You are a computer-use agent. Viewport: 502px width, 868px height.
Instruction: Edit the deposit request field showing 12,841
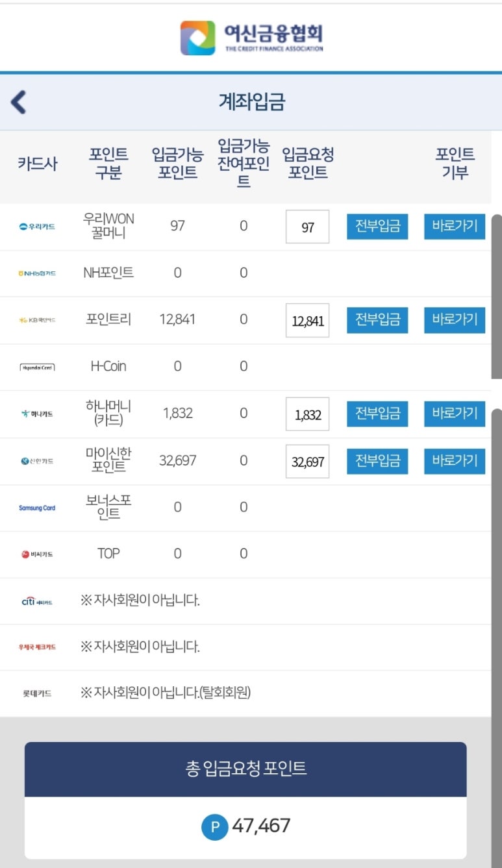tap(308, 320)
